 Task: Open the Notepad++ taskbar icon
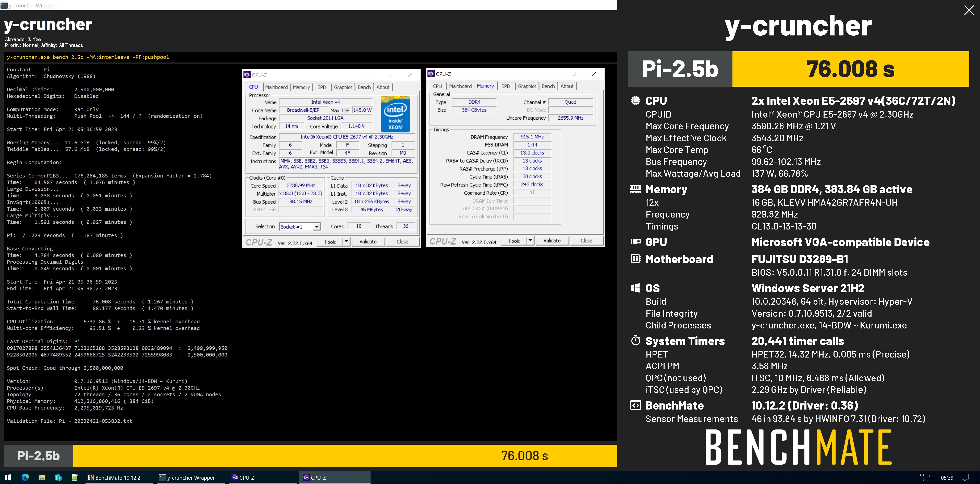coord(75,477)
